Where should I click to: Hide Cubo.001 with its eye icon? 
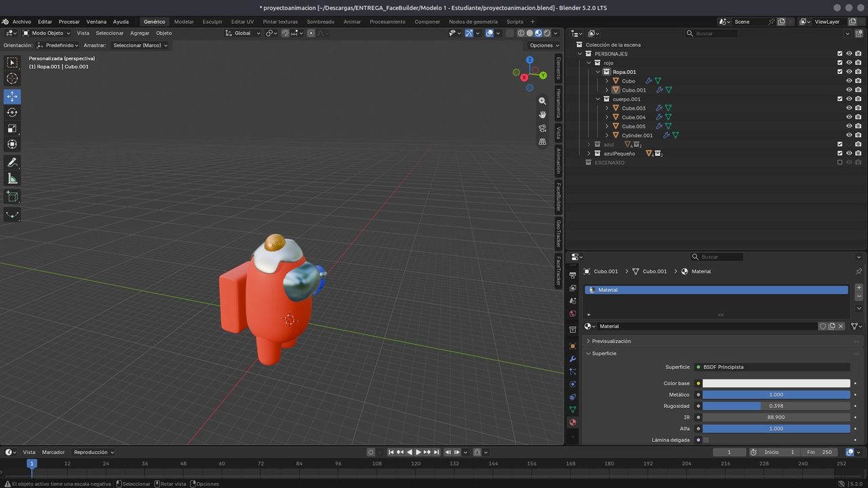click(849, 90)
